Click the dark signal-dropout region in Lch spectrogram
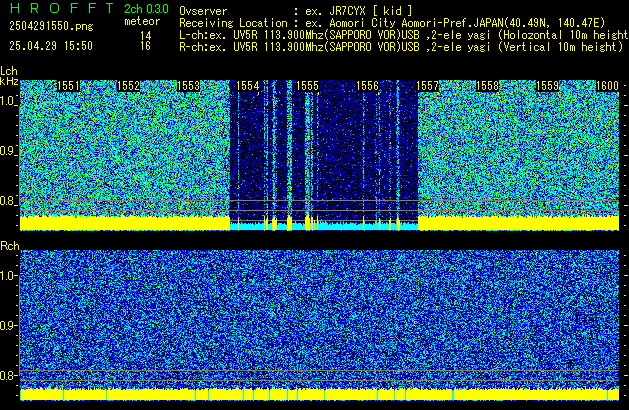Screen dimensions: 629x410 coord(324,150)
